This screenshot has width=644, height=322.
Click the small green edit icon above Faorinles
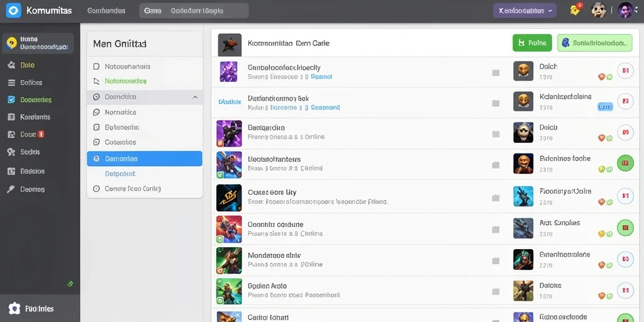(x=70, y=284)
